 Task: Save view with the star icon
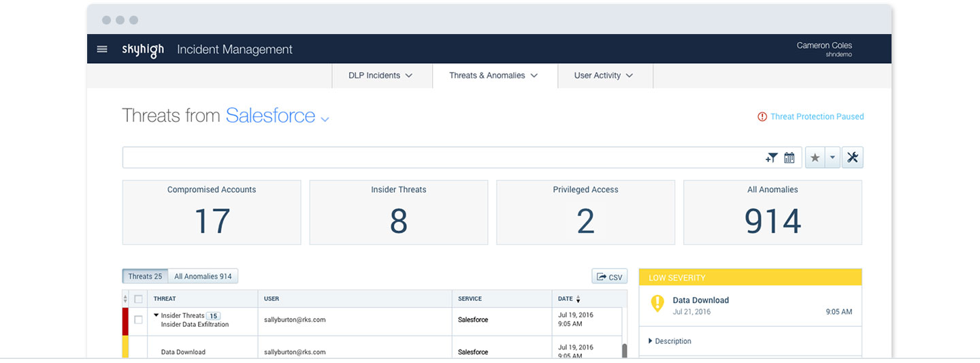[x=815, y=158]
